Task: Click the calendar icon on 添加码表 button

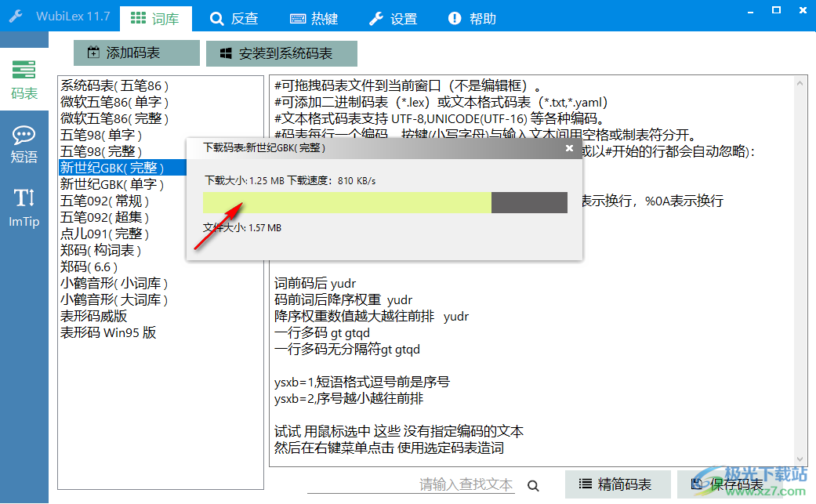Action: pos(92,53)
